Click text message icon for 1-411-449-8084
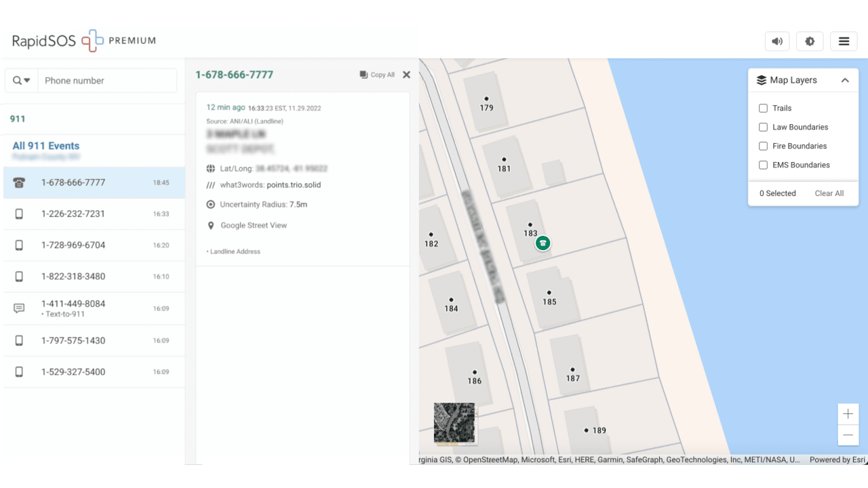 (x=19, y=308)
